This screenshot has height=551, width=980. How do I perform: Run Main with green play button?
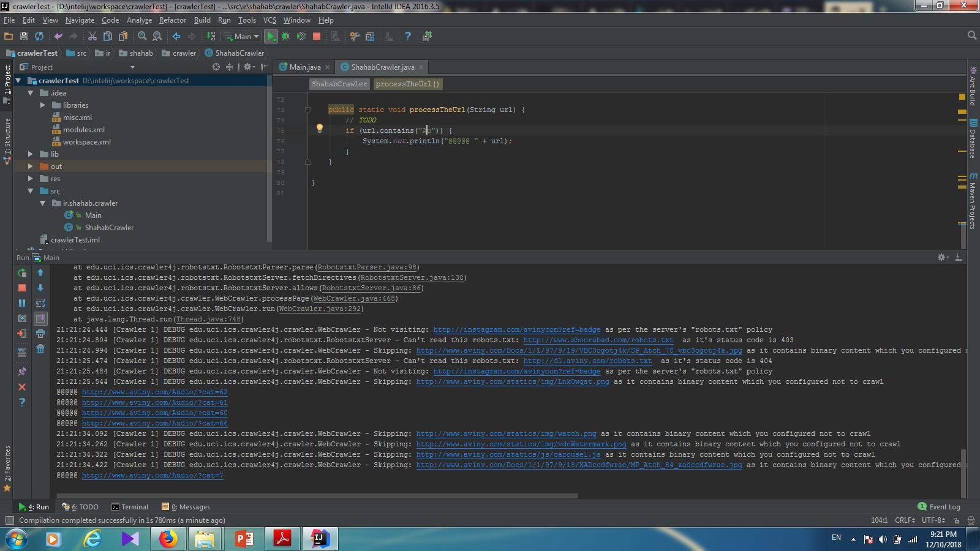point(271,36)
